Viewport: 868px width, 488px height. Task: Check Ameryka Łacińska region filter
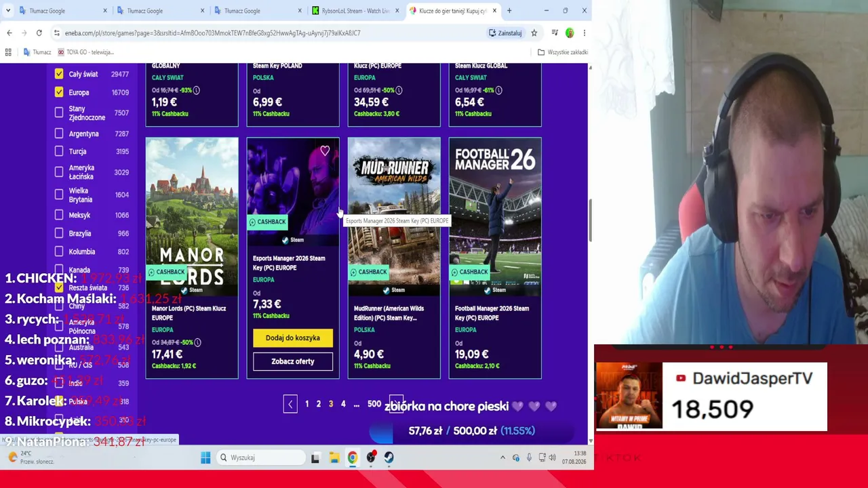[59, 171]
